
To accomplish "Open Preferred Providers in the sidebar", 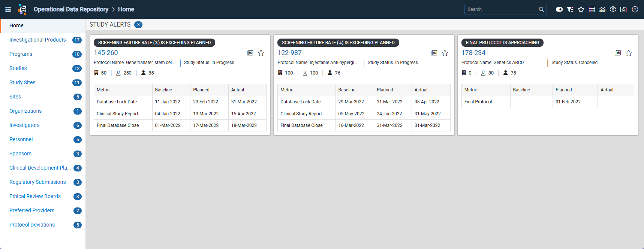I will click(x=32, y=210).
